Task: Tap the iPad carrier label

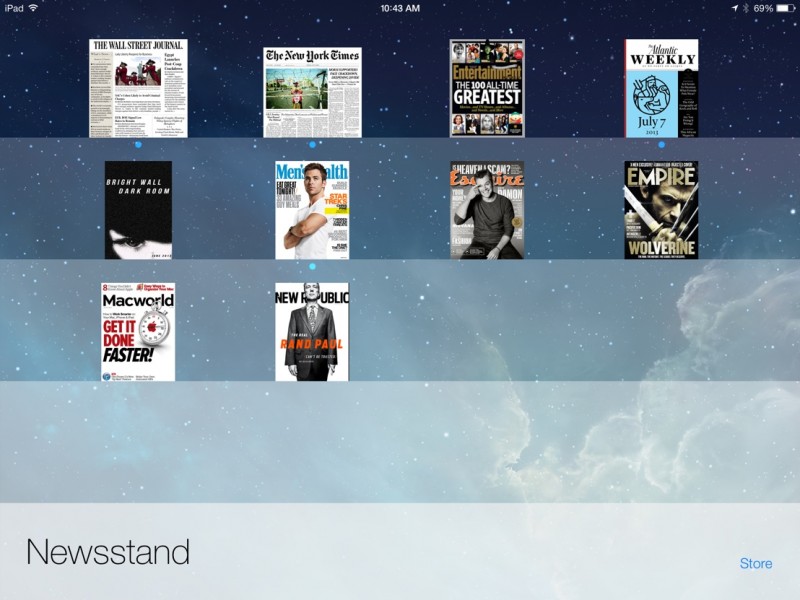Action: pos(14,8)
